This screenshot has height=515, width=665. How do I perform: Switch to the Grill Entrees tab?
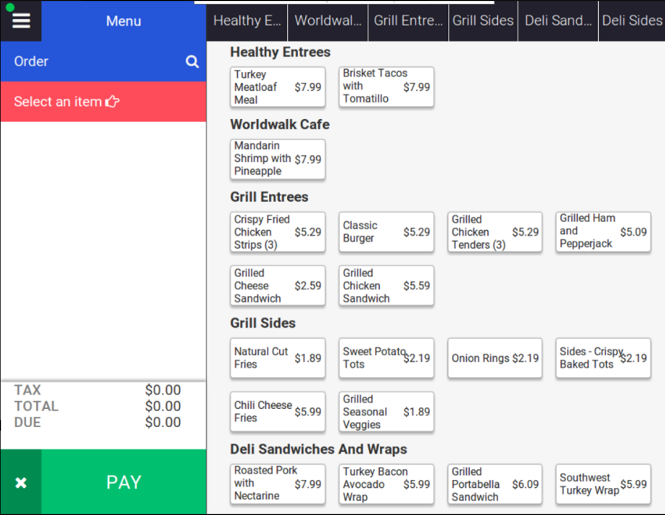click(x=406, y=21)
